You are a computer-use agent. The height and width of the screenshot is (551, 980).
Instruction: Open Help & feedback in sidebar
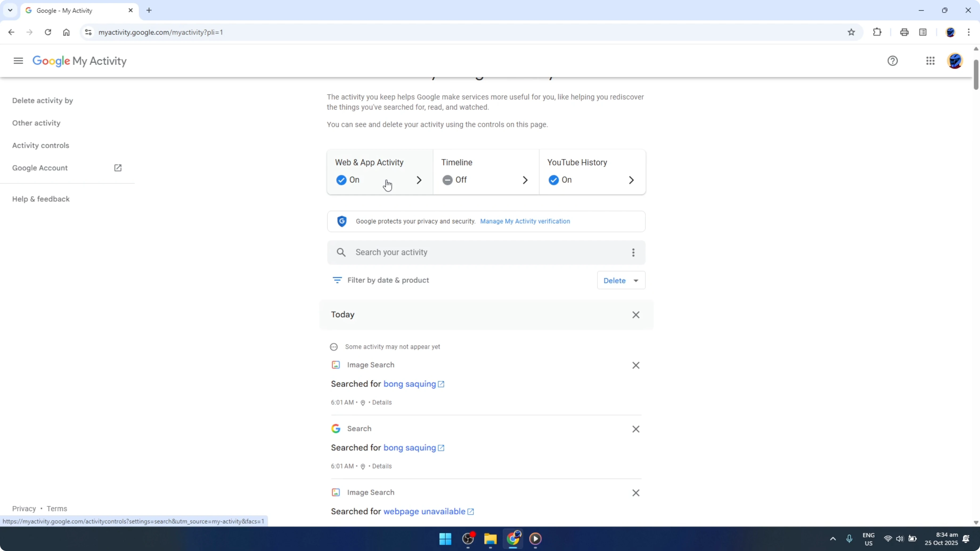point(41,199)
